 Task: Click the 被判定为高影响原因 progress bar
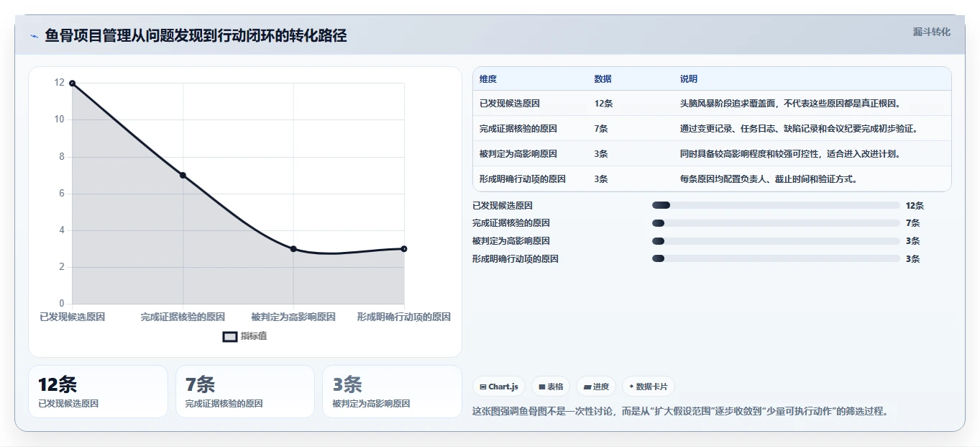tap(776, 241)
